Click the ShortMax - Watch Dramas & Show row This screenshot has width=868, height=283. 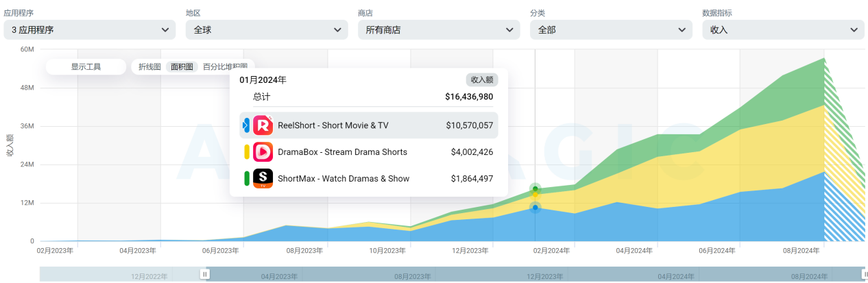pos(369,179)
